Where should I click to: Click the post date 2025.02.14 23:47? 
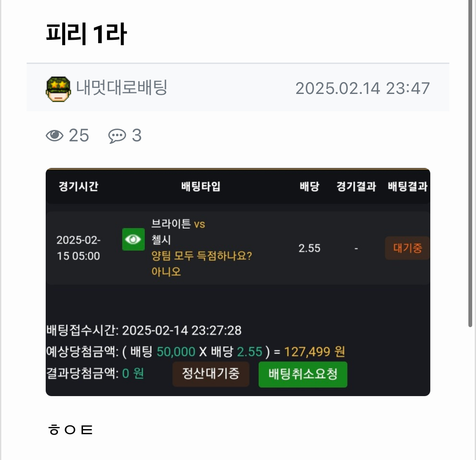pyautogui.click(x=363, y=88)
